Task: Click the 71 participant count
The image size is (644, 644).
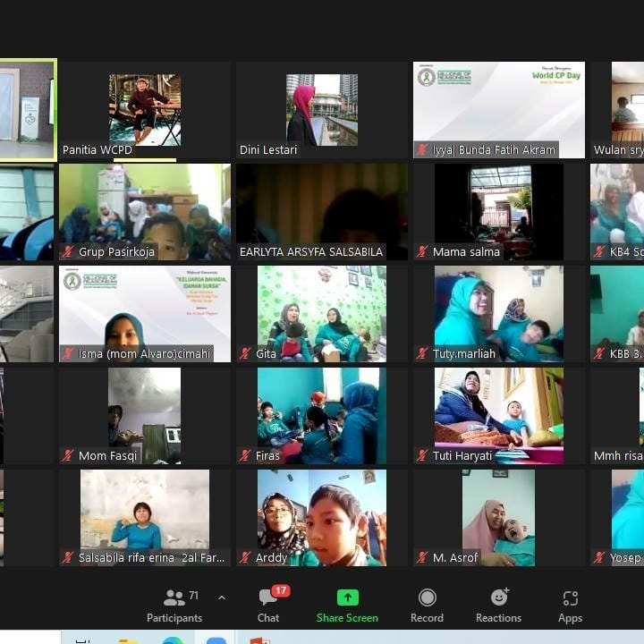Action: click(194, 595)
